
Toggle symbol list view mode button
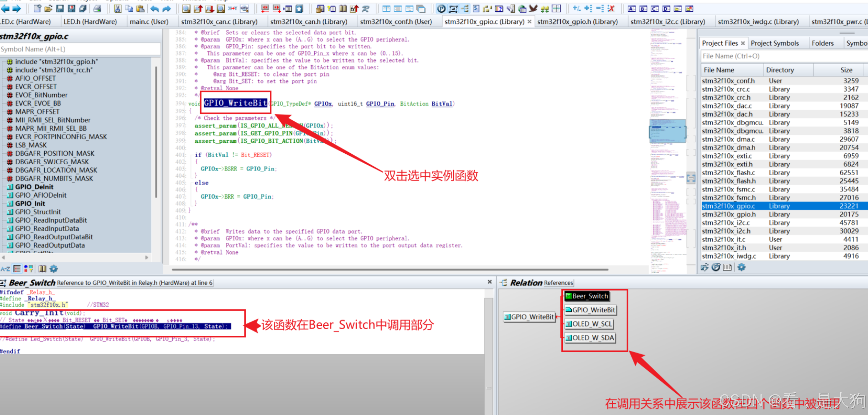click(x=17, y=269)
